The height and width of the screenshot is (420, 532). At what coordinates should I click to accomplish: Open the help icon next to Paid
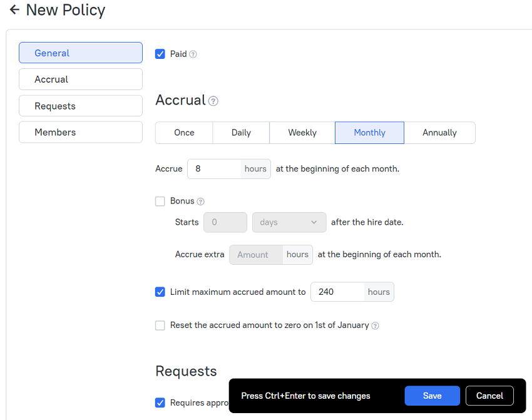coord(193,54)
